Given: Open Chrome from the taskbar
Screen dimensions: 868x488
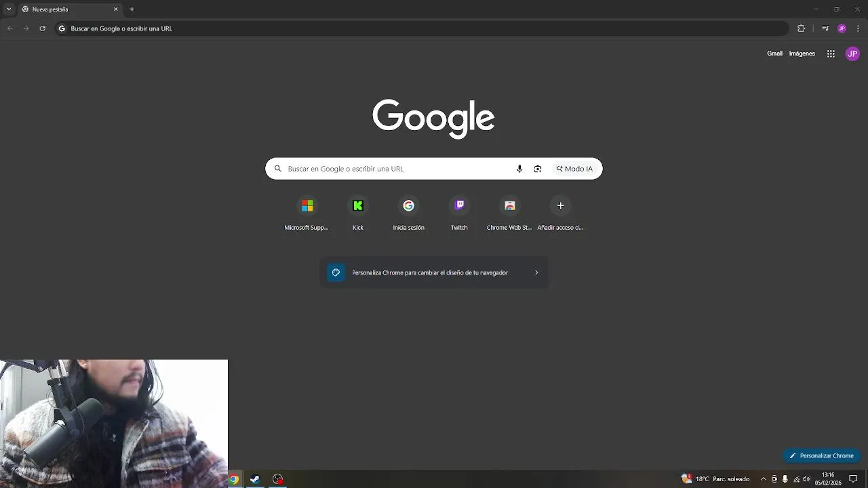Looking at the screenshot, I should pyautogui.click(x=233, y=479).
